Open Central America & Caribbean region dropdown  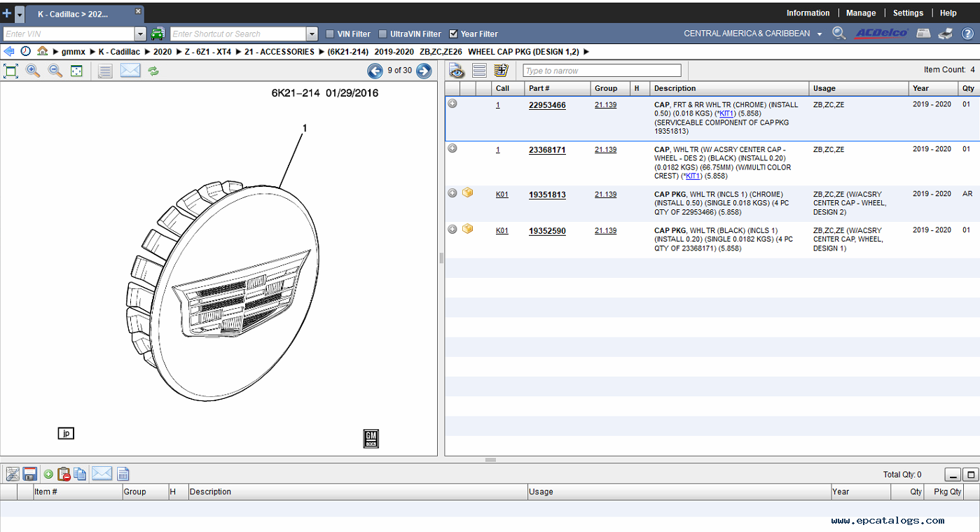(x=820, y=34)
